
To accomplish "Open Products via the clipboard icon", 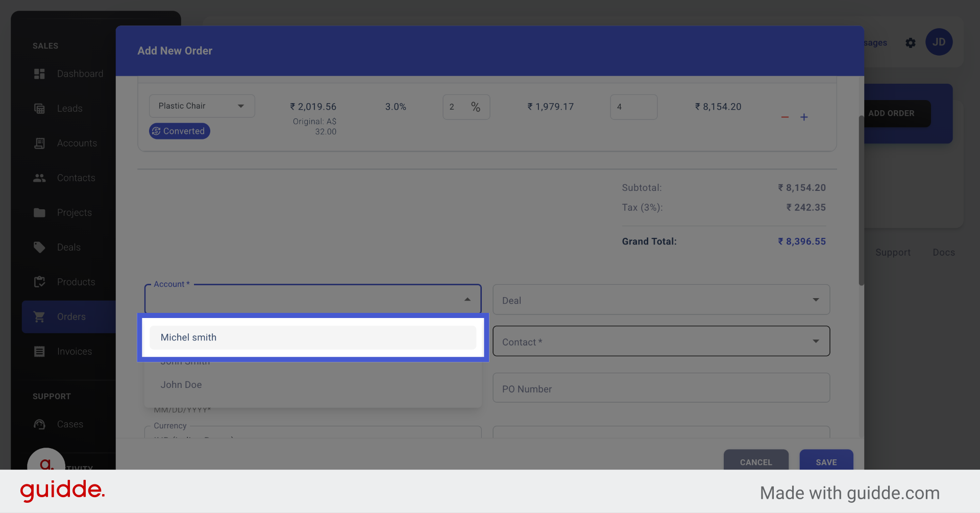I will 39,282.
